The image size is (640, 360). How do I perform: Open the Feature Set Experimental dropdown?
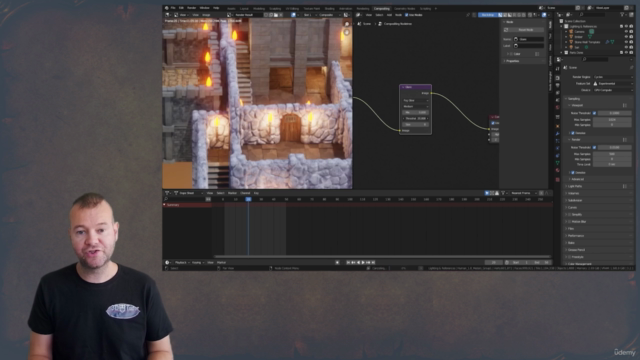[613, 83]
